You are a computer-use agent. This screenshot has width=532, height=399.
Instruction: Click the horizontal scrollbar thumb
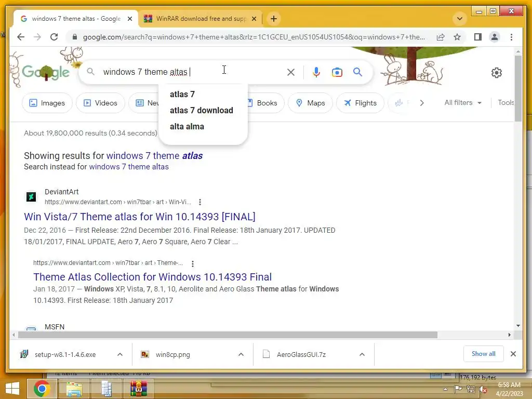click(x=228, y=335)
